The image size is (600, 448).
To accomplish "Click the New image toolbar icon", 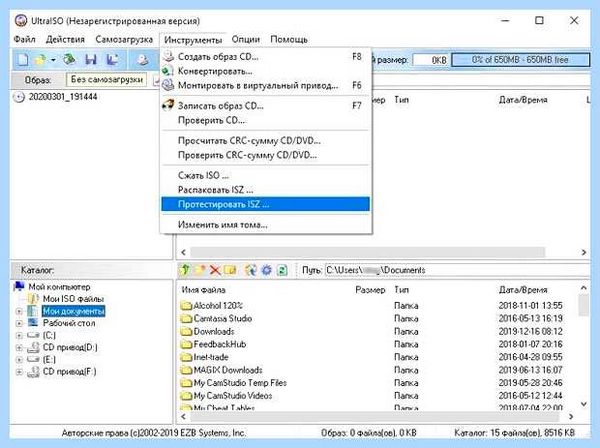I will point(23,60).
